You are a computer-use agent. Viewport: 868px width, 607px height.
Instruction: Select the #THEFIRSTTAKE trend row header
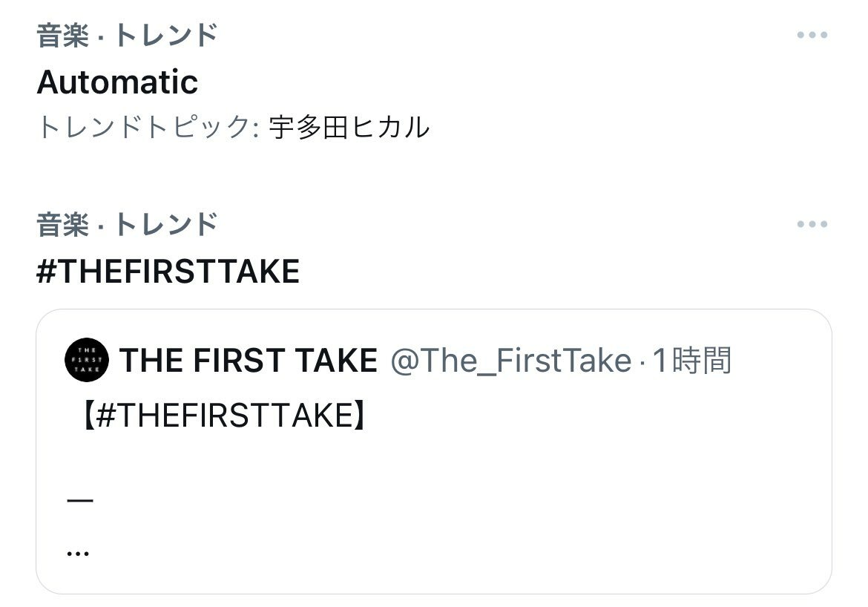(434, 248)
